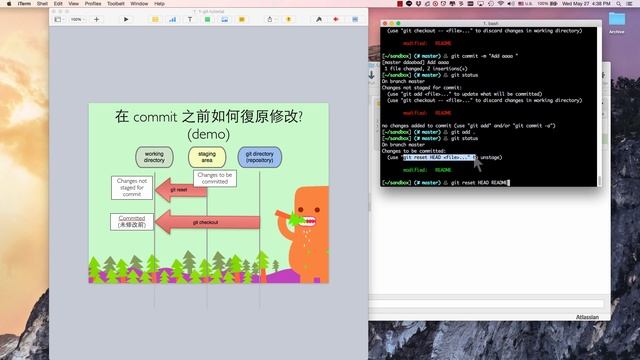640x360 pixels.
Task: Open the Document inspector icon
Action: click(355, 20)
